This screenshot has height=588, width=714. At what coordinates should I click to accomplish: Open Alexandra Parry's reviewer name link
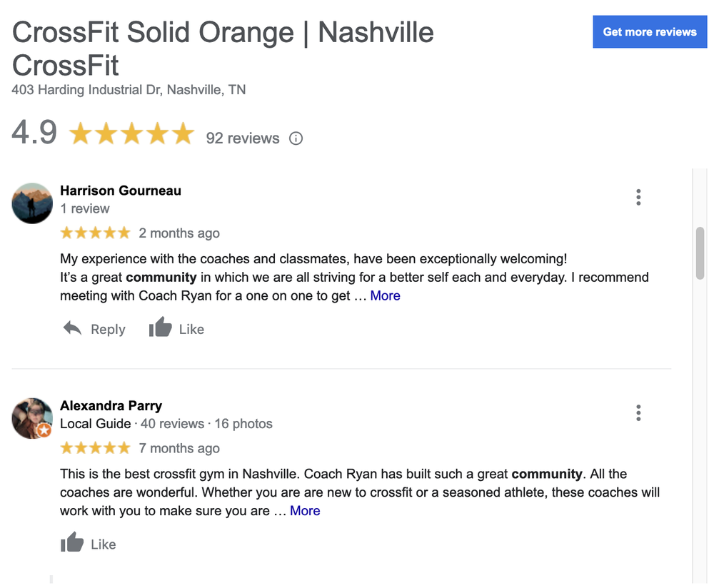click(x=111, y=405)
